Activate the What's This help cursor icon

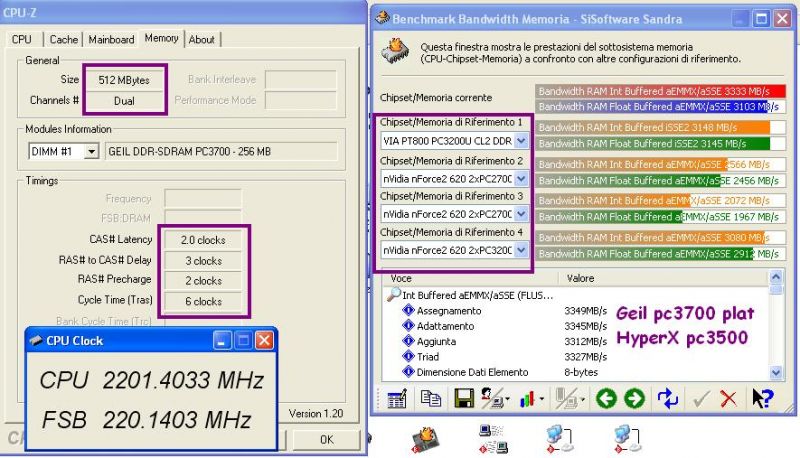point(763,398)
